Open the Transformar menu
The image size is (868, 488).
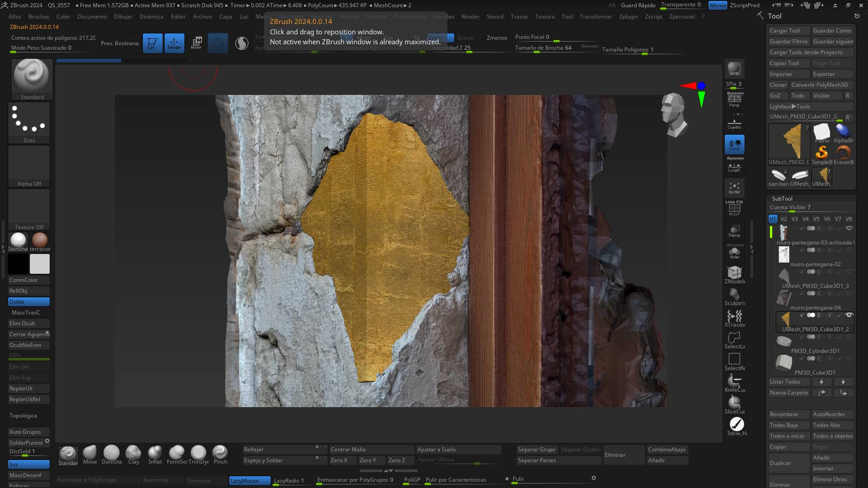[595, 17]
